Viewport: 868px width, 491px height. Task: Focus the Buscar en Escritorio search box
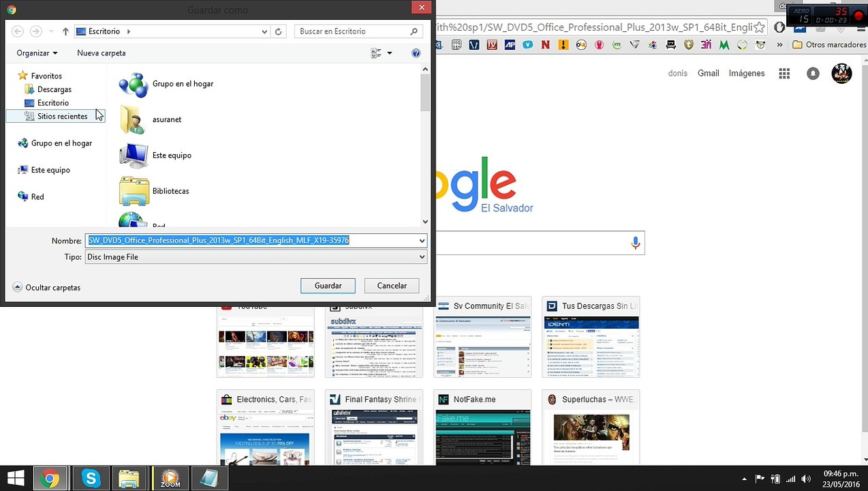coord(358,31)
